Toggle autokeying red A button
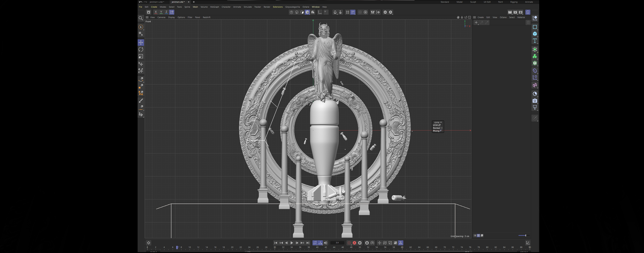 354,243
